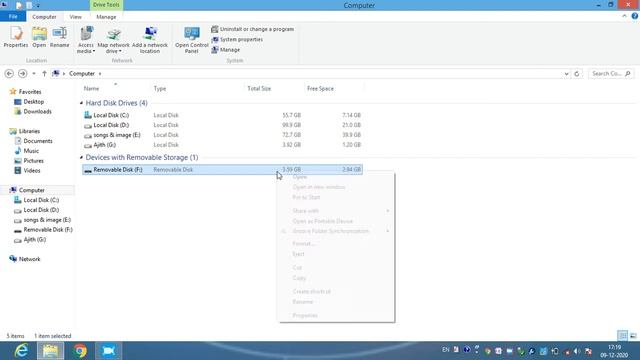Switch to the View ribbon tab

76,17
